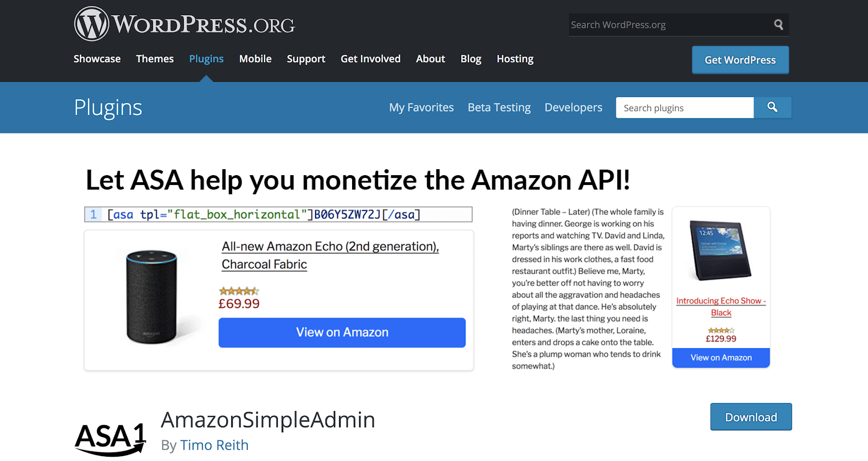The height and width of the screenshot is (461, 868).
Task: Click the large View on Amazon button
Action: click(x=342, y=332)
